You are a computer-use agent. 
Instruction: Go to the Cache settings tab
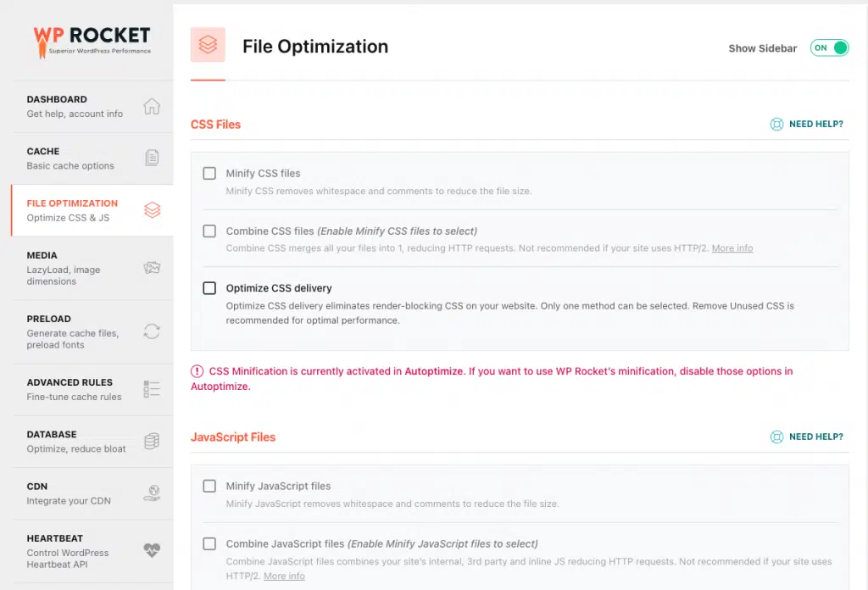(92, 159)
